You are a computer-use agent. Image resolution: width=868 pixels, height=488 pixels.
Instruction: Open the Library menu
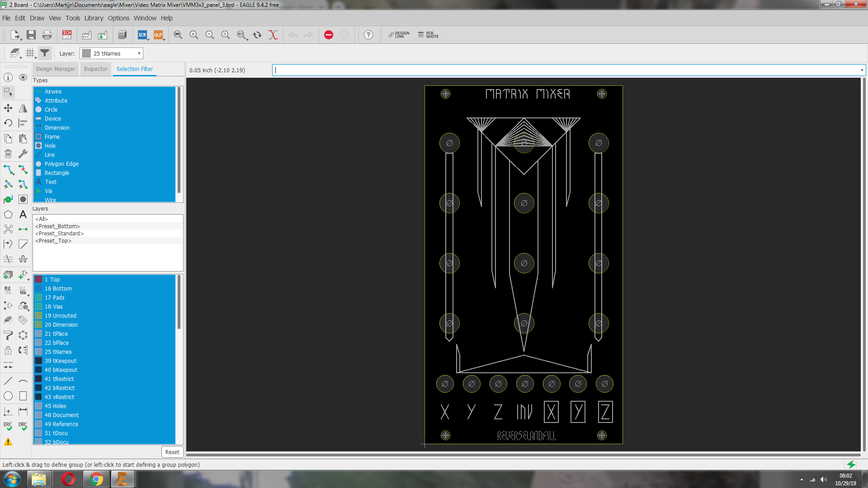point(94,18)
